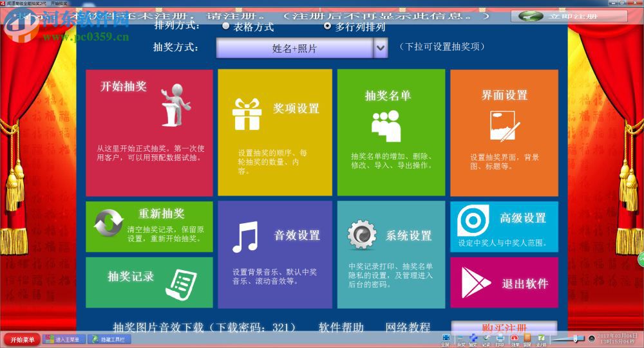
Task: Click the 隐藏工具栏 toolbar button
Action: [109, 340]
